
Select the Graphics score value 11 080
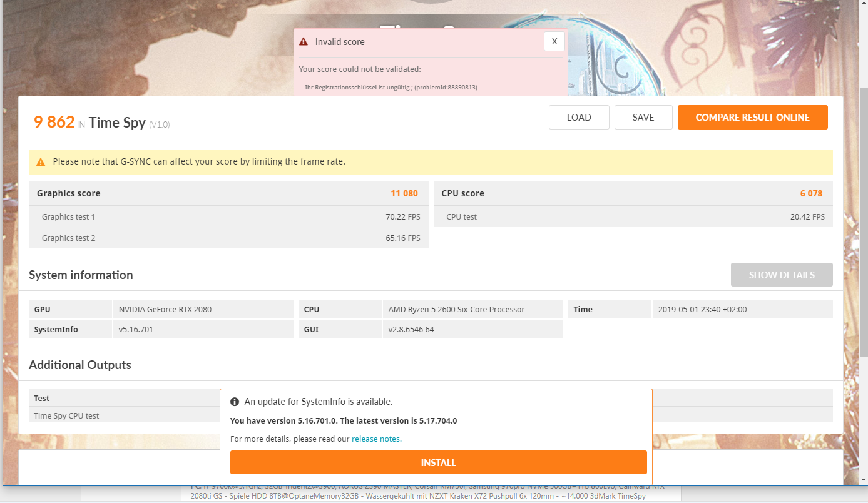pos(404,193)
